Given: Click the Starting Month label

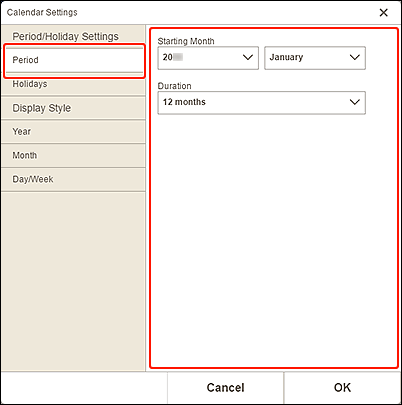Looking at the screenshot, I should click(186, 41).
